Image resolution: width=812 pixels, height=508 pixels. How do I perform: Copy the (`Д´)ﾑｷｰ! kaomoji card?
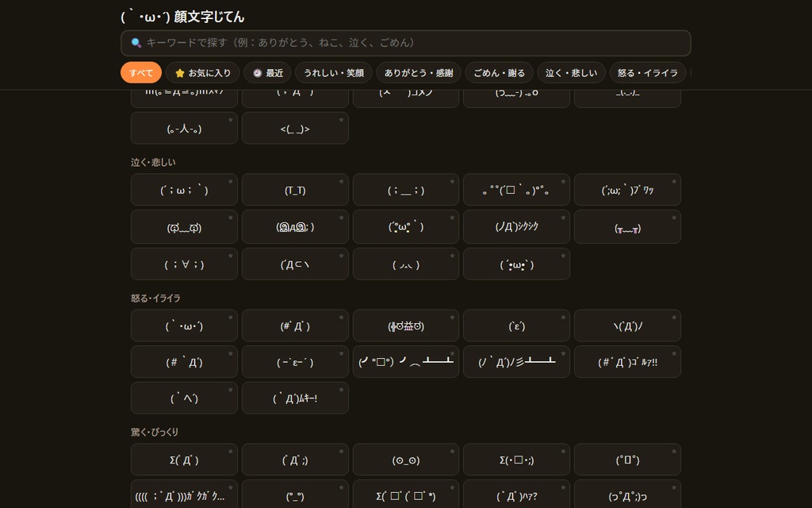click(295, 398)
